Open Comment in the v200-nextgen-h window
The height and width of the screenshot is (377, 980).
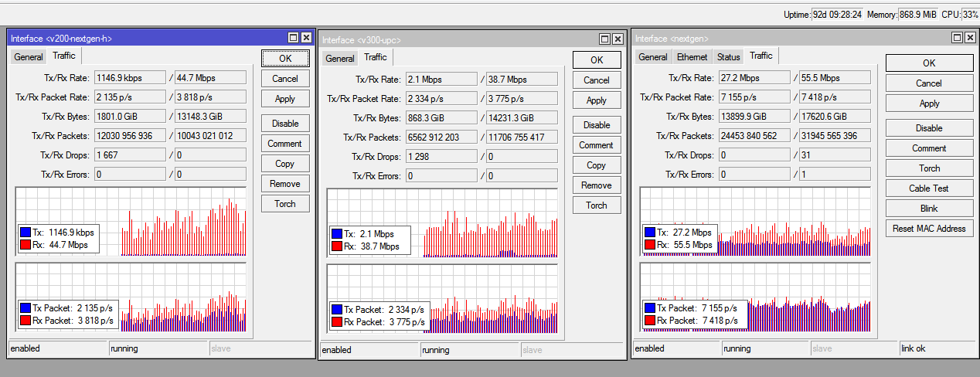[285, 144]
